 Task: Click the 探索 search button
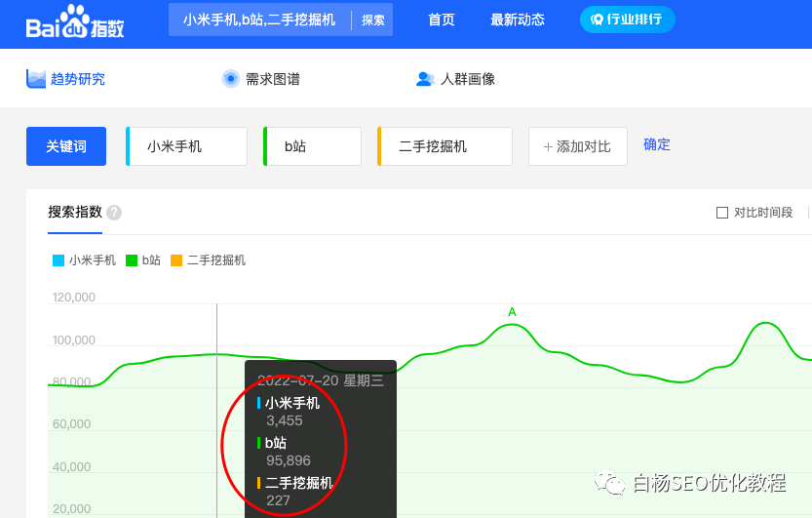pyautogui.click(x=373, y=20)
